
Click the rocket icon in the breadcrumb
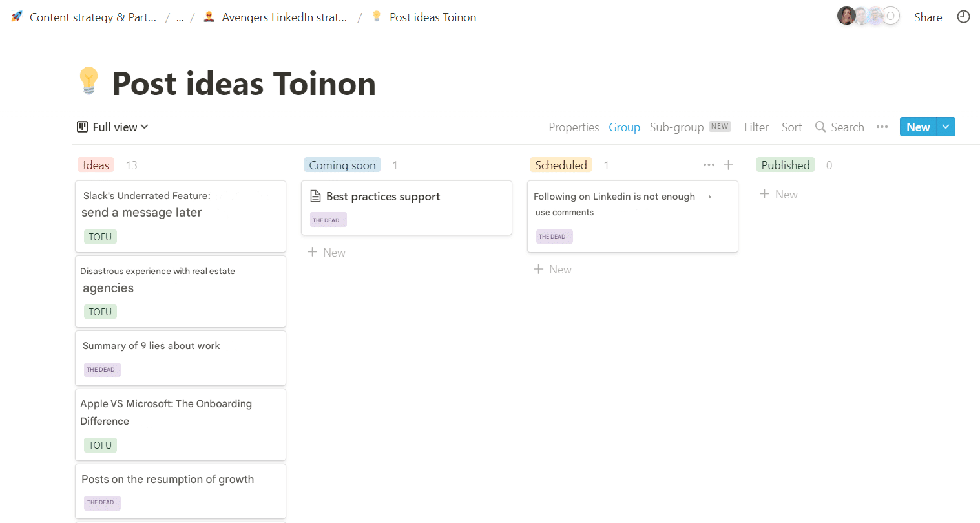(x=16, y=16)
